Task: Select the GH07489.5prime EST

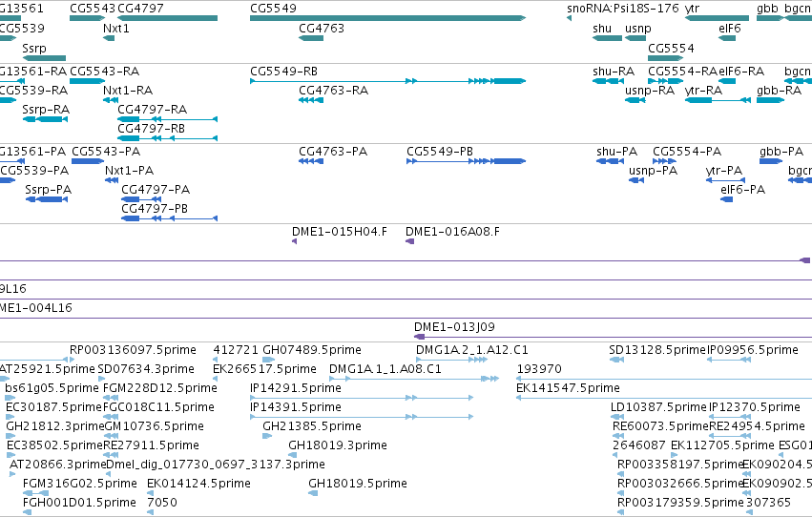Action: pos(268,360)
